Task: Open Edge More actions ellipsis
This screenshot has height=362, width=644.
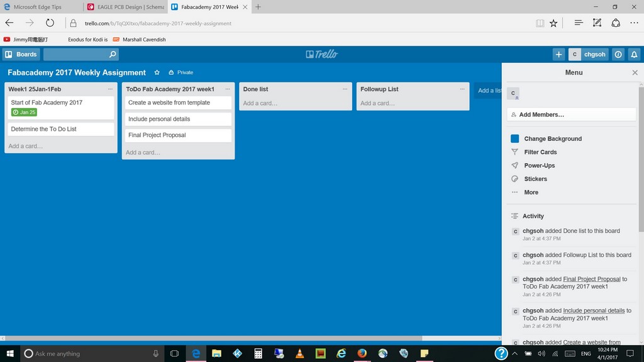Action: (634, 23)
